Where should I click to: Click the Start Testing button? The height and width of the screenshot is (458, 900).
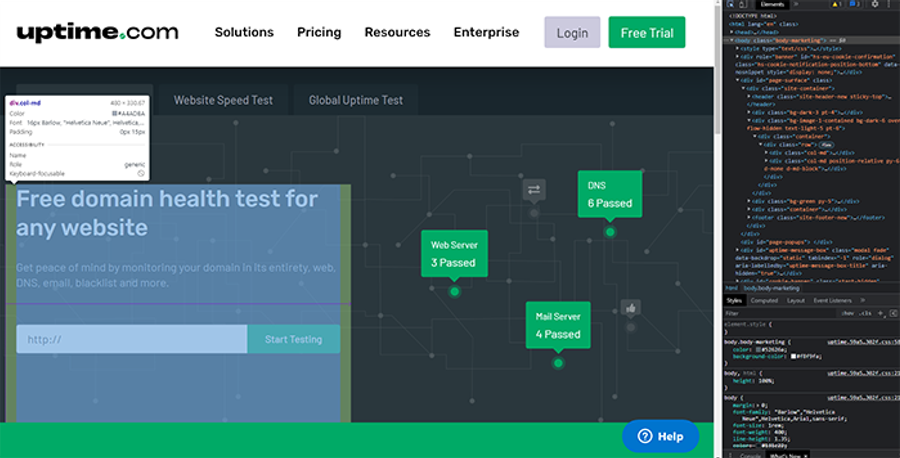293,339
